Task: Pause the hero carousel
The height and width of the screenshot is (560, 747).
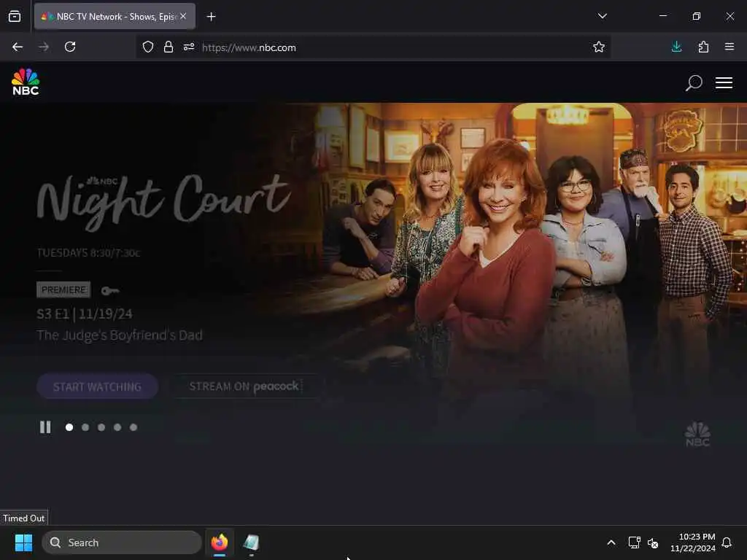Action: point(45,427)
